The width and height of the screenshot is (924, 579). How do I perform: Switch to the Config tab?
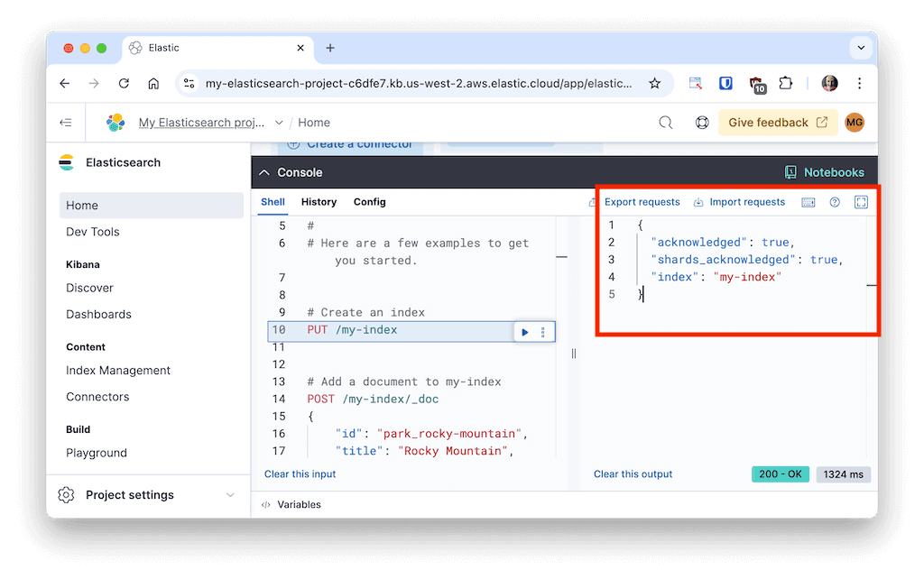pos(369,202)
